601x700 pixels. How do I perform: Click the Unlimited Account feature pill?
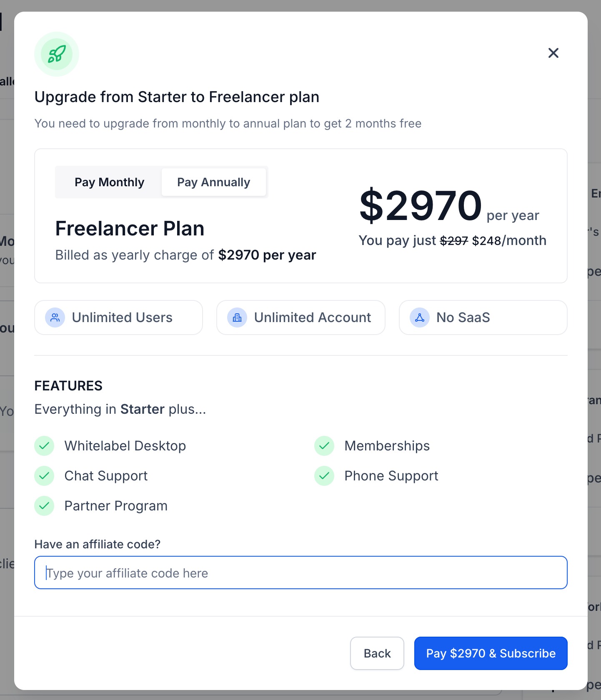(301, 317)
